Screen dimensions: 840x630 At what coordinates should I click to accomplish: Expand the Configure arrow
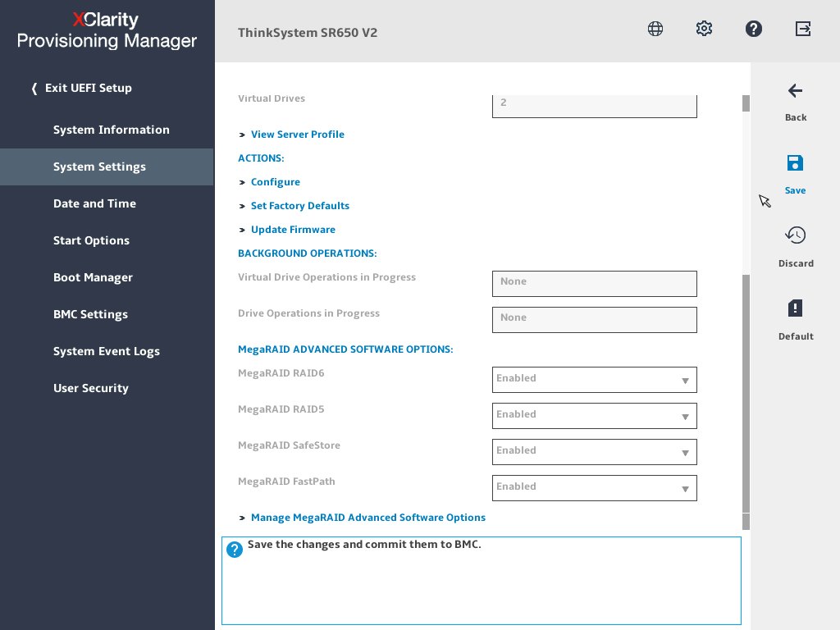(242, 183)
